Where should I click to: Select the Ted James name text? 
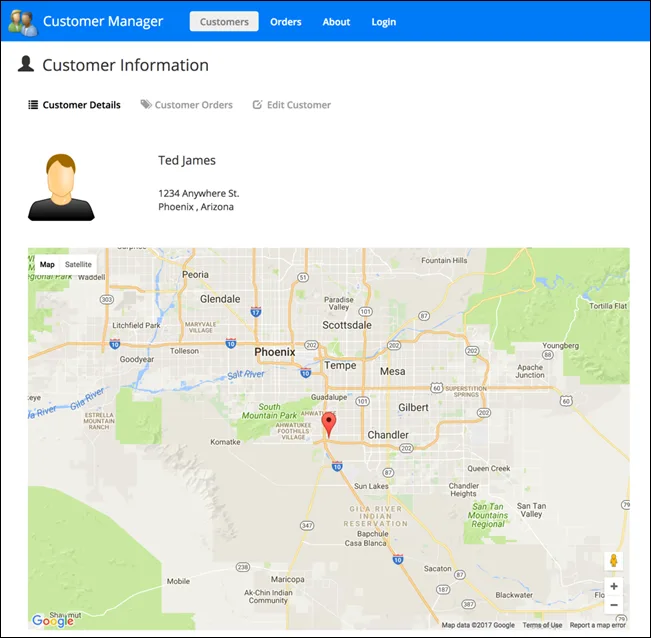pos(187,160)
